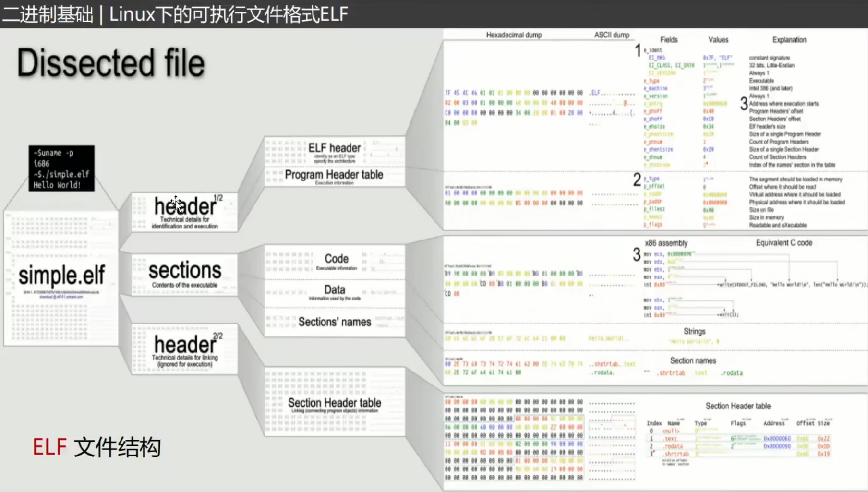Viewport: 868px width, 492px height.
Task: Select the "ELF header" box
Action: pyautogui.click(x=335, y=152)
